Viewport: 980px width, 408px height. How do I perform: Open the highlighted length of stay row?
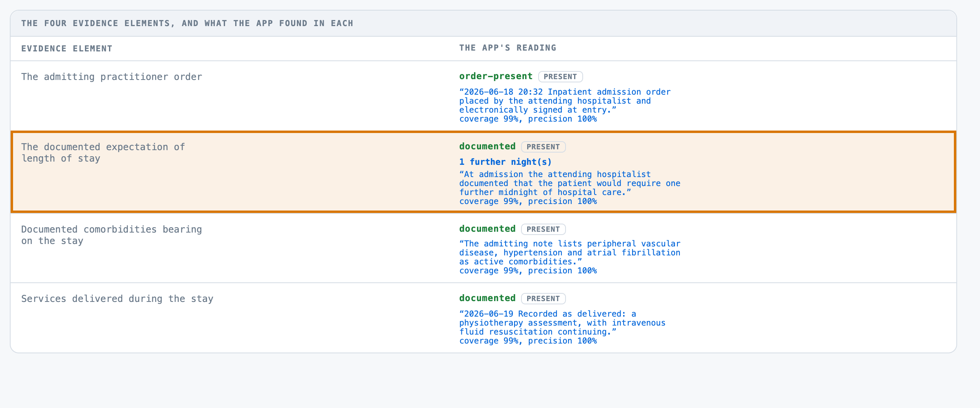(483, 172)
